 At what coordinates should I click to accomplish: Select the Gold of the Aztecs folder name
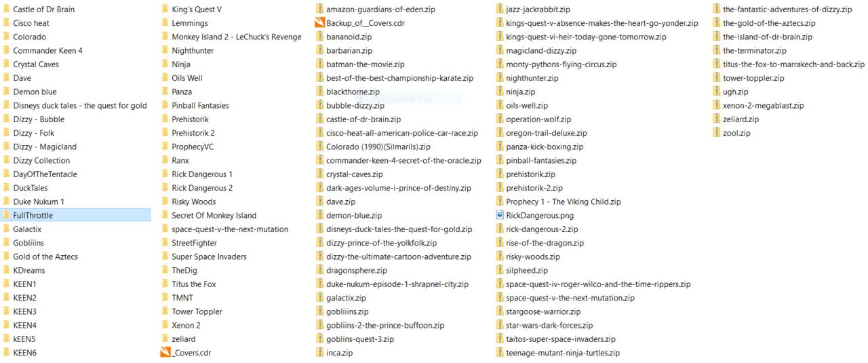(x=45, y=256)
